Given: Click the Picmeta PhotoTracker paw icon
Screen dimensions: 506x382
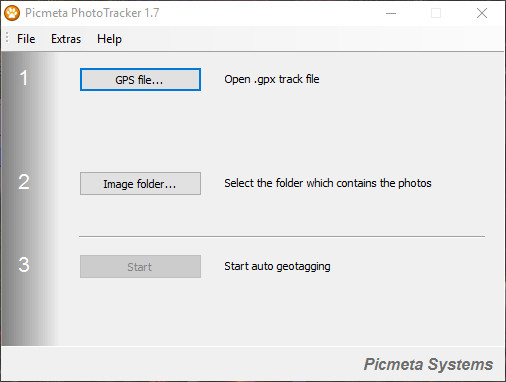Looking at the screenshot, I should tap(12, 13).
